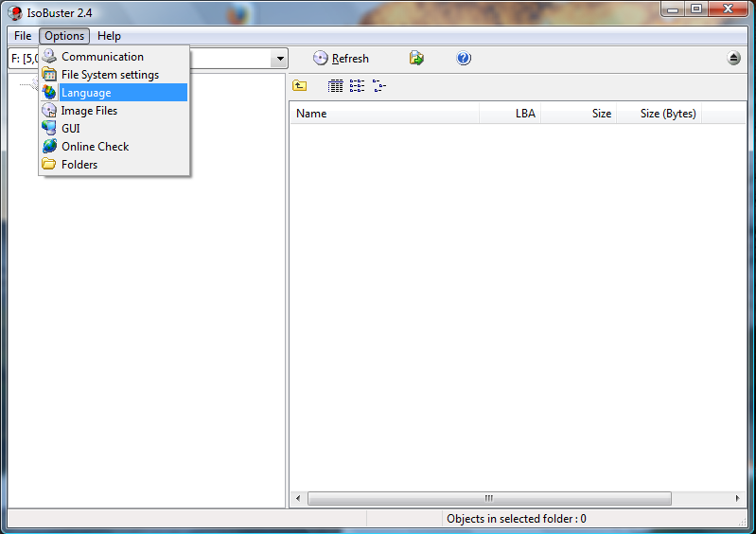This screenshot has height=534, width=756.
Task: Switch to details list view icon
Action: [x=336, y=86]
